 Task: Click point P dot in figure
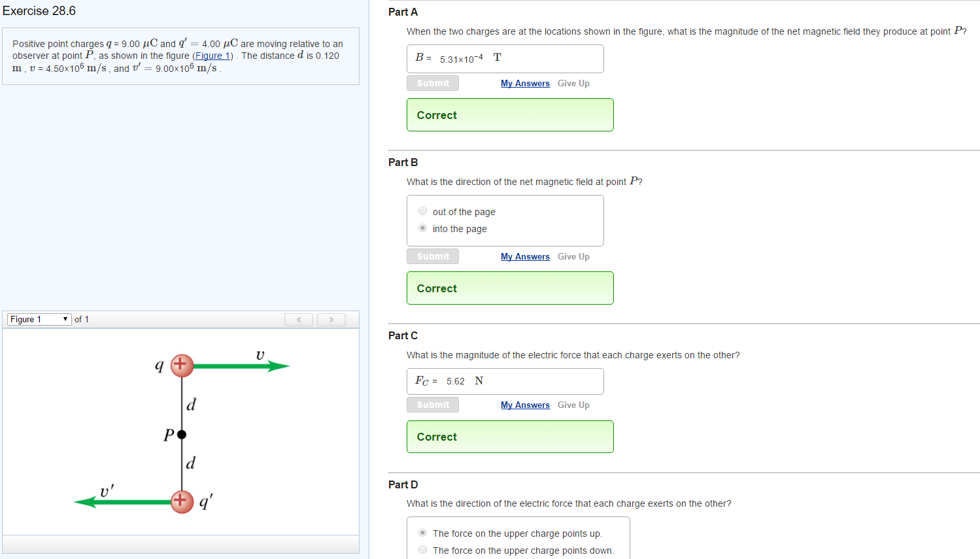point(182,434)
